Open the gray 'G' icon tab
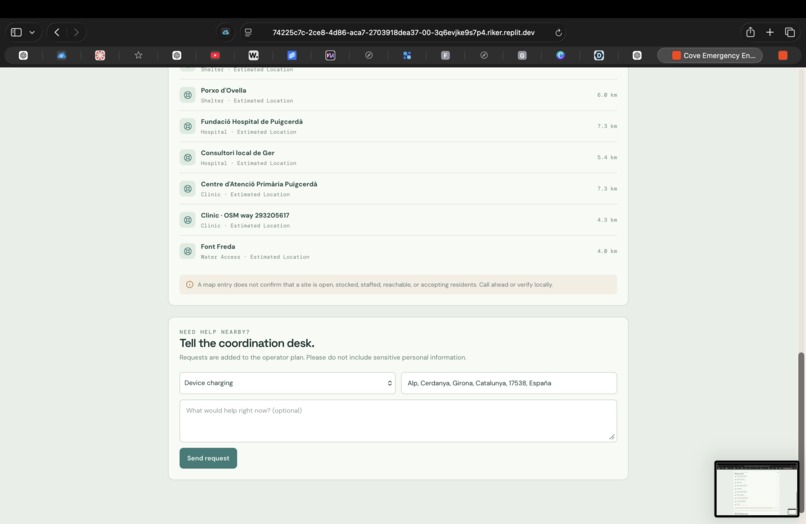Screen dimensions: 806x524 [522, 56]
